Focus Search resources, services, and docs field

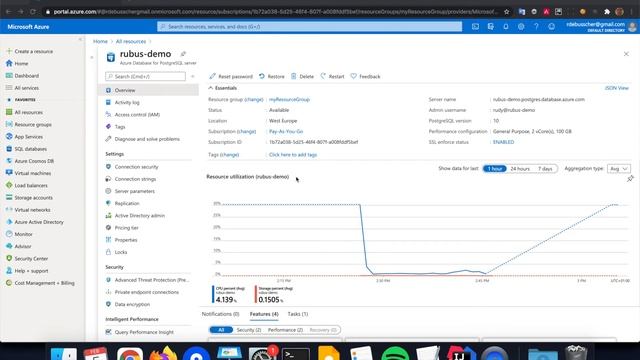[309, 27]
